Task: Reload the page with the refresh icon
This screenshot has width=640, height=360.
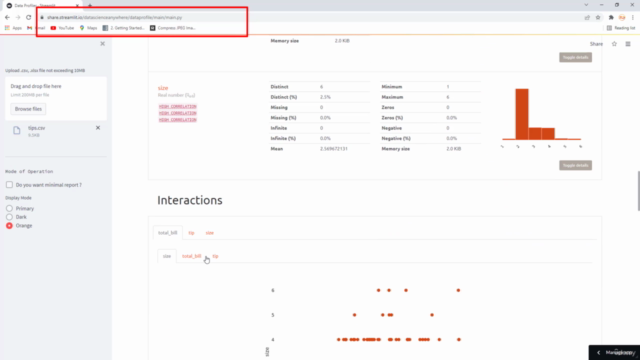Action: click(x=29, y=18)
